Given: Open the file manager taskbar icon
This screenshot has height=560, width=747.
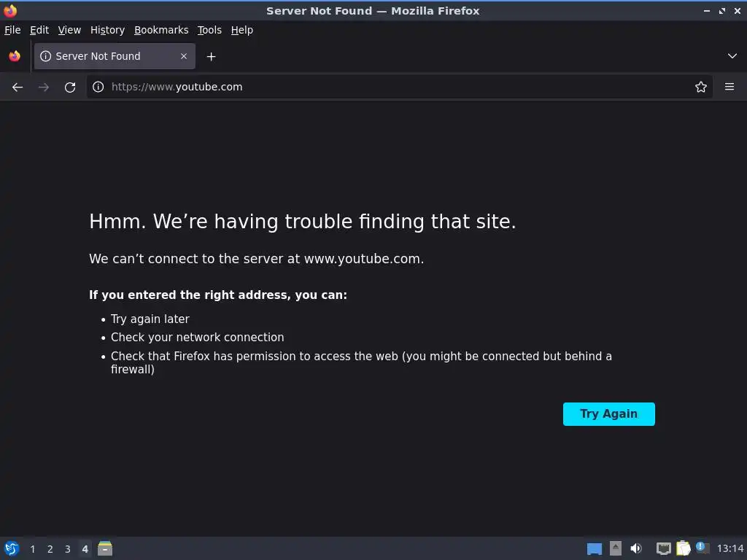Looking at the screenshot, I should click(x=105, y=548).
